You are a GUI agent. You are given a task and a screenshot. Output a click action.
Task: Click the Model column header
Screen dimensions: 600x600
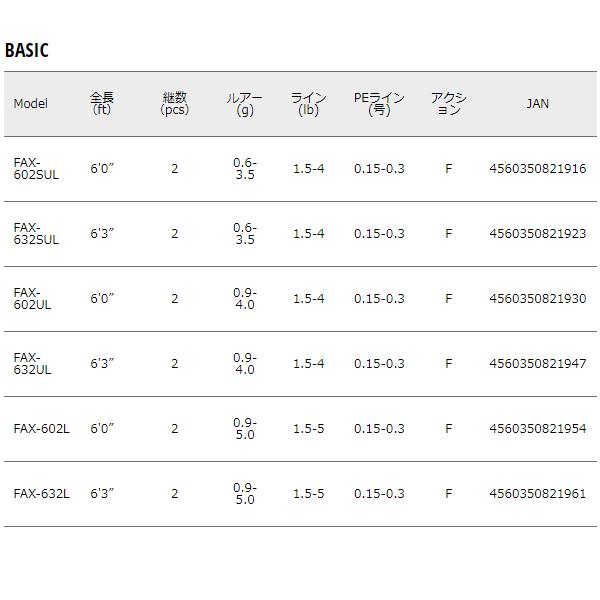point(31,104)
